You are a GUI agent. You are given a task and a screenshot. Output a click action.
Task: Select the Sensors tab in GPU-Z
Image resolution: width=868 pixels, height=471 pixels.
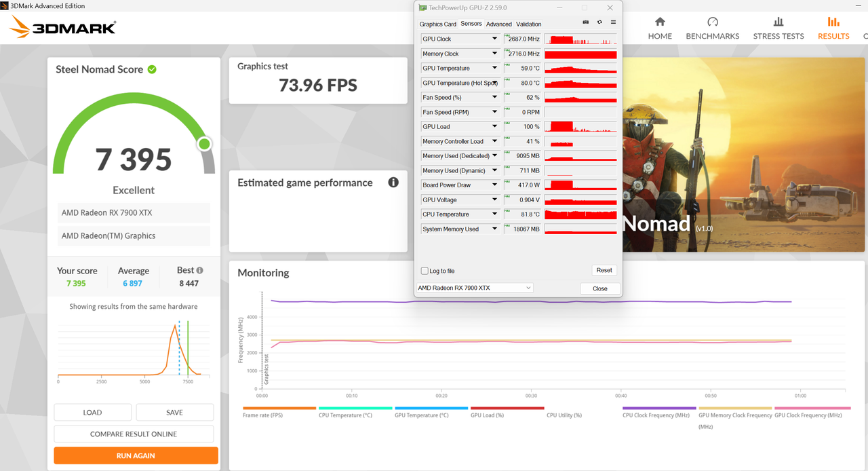coord(471,24)
